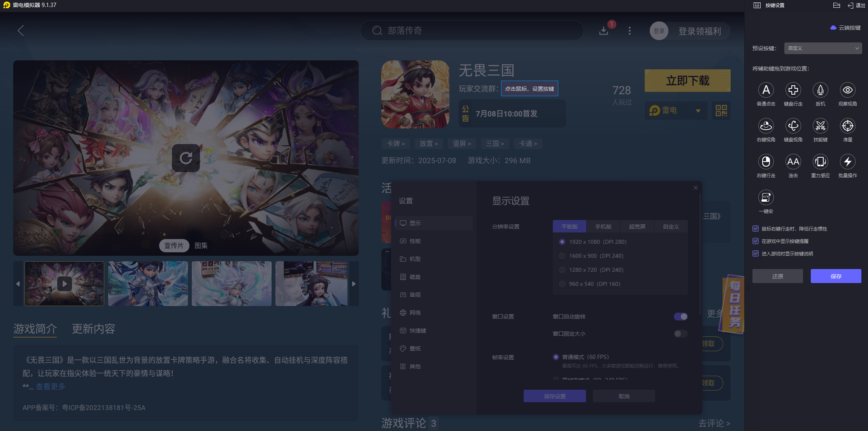The height and width of the screenshot is (431, 868).
Task: Show next screenshot thumbnails arrow
Action: [x=354, y=284]
